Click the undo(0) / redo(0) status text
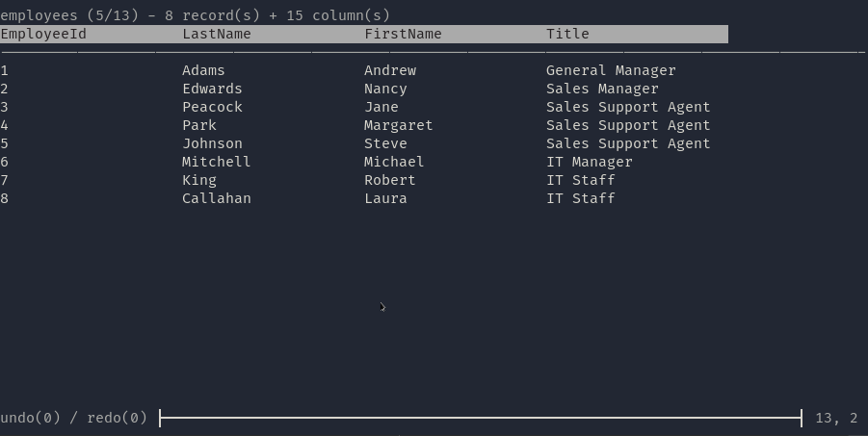The width and height of the screenshot is (868, 436). 73,418
